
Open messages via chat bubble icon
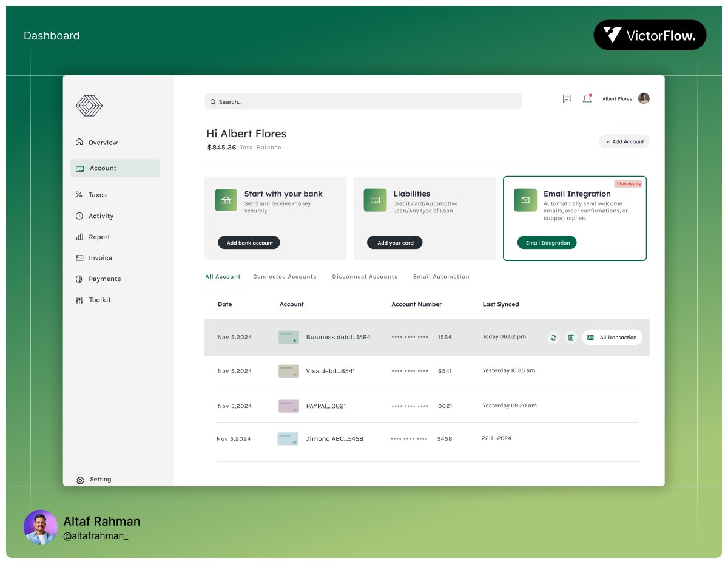pyautogui.click(x=567, y=98)
